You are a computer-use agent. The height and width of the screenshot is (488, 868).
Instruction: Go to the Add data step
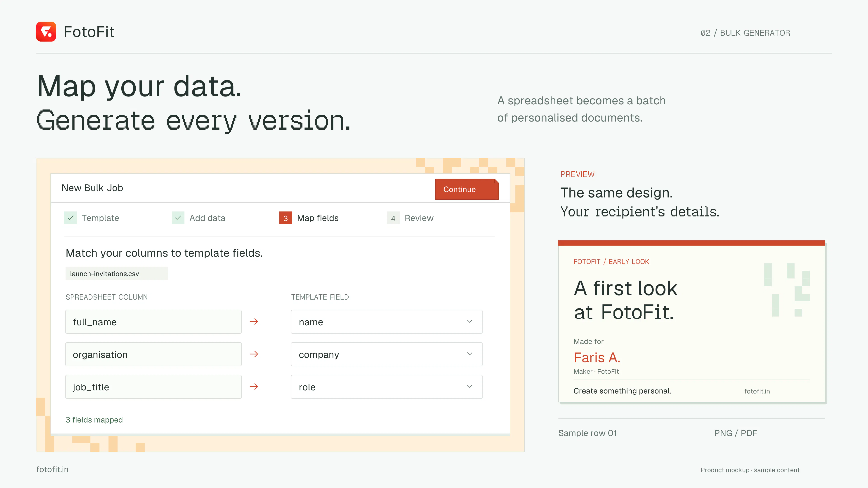click(x=198, y=218)
